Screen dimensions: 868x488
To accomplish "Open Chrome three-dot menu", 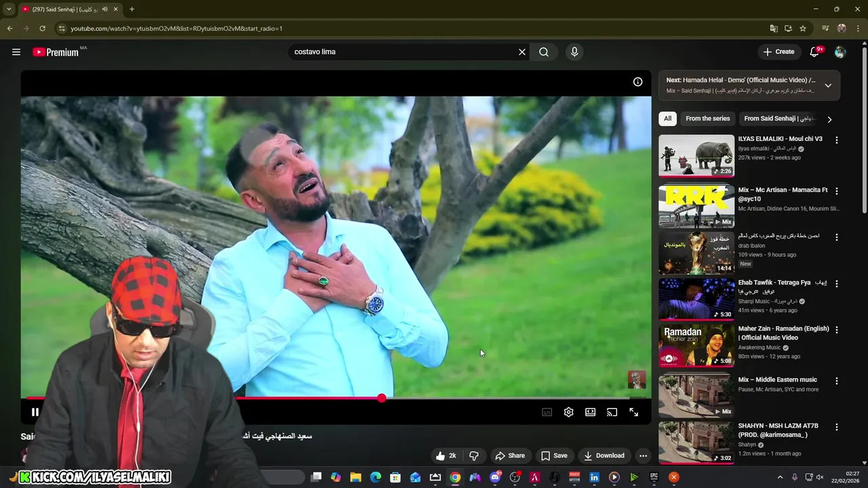I will 858,28.
